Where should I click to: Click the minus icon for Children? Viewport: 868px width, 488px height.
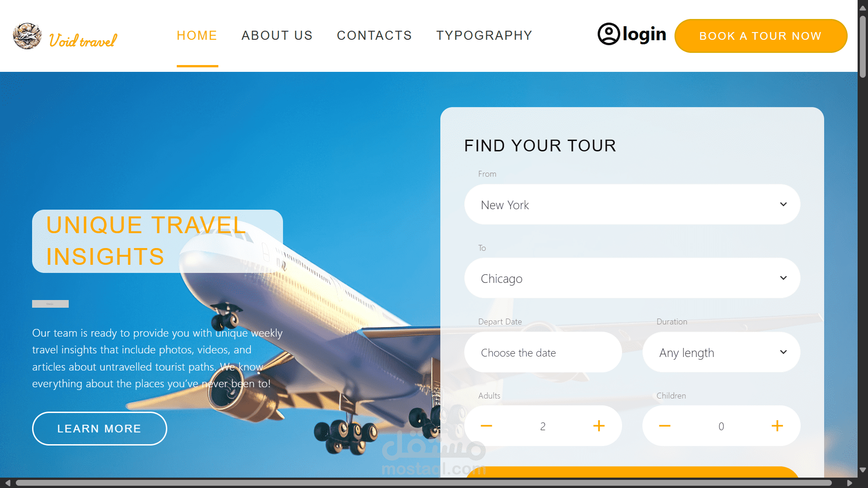(x=664, y=426)
